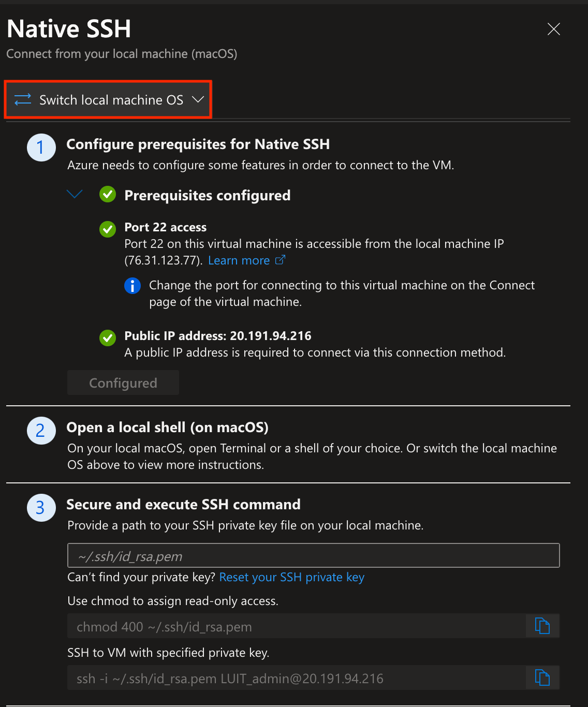588x707 pixels.
Task: Collapse the Prerequisites configured section
Action: (x=75, y=194)
